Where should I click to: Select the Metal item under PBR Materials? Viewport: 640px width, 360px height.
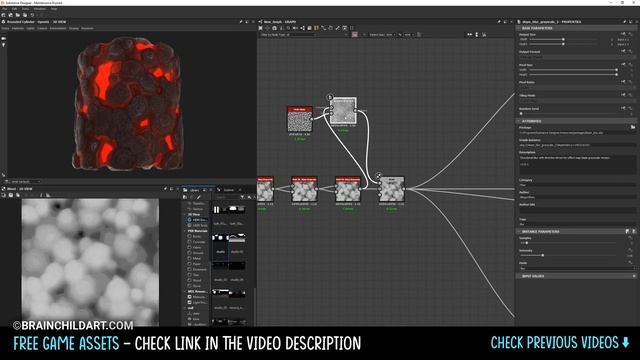click(195, 258)
